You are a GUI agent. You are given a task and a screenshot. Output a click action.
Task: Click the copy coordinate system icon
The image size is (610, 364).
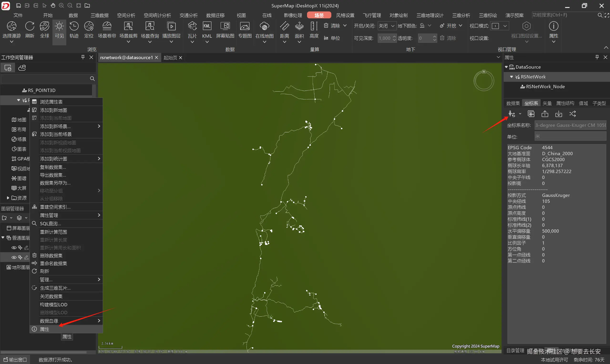pyautogui.click(x=531, y=114)
